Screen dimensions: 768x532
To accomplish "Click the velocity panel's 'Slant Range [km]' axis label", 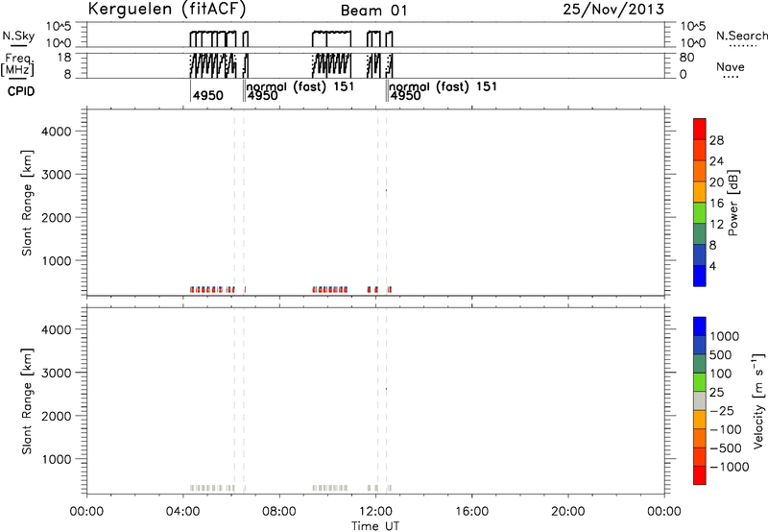I will click(27, 401).
